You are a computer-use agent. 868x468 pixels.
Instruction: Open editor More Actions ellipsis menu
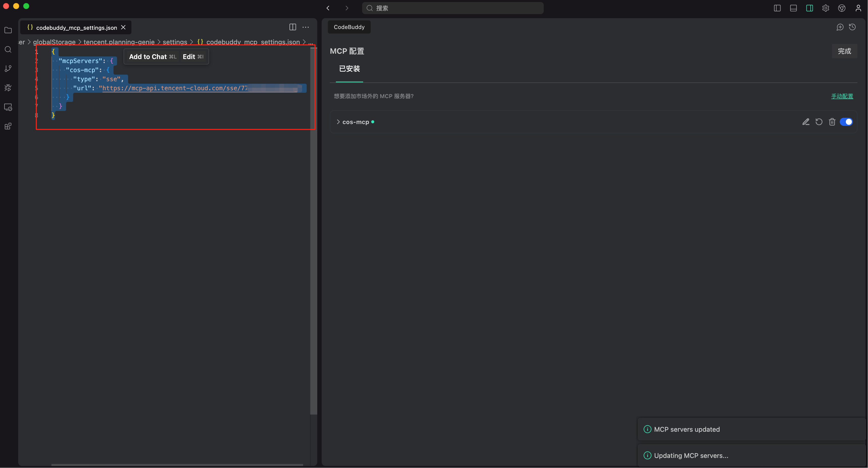[306, 27]
